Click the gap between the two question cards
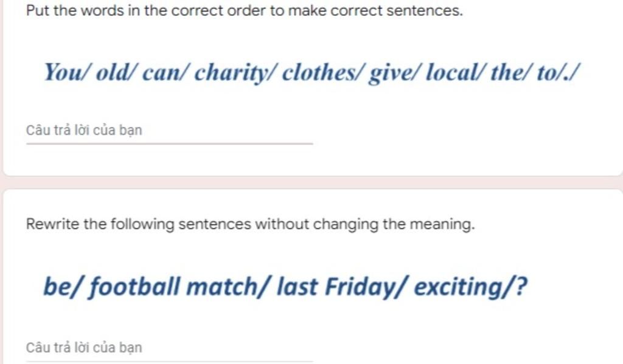Viewport: 623px width, 364px height. point(311,182)
